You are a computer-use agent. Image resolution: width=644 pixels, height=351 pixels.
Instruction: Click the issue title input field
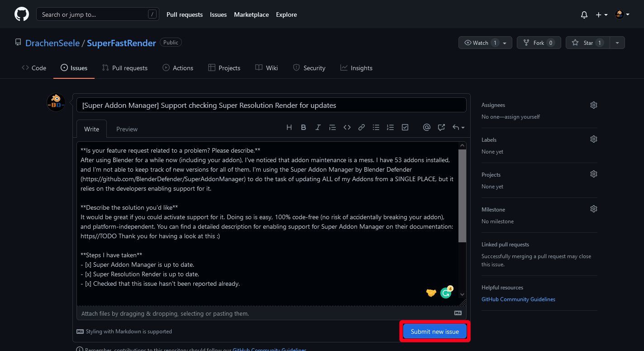point(272,105)
